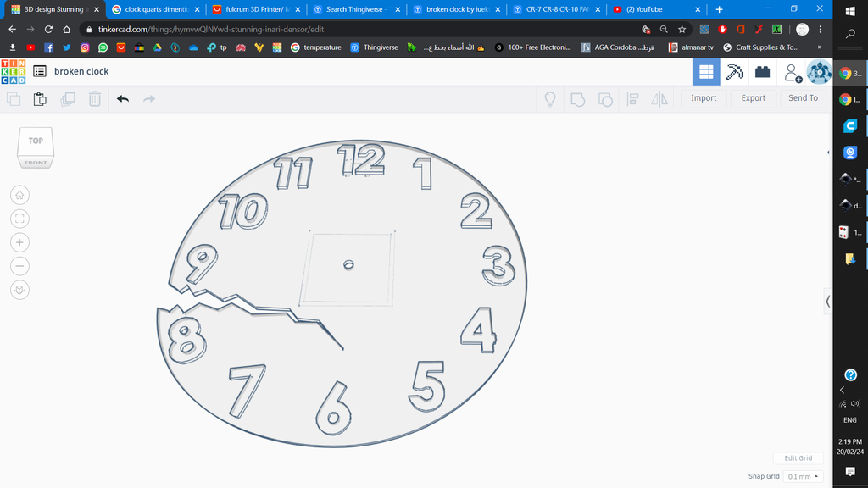Zoom in with plus button
868x488 pixels.
click(19, 242)
